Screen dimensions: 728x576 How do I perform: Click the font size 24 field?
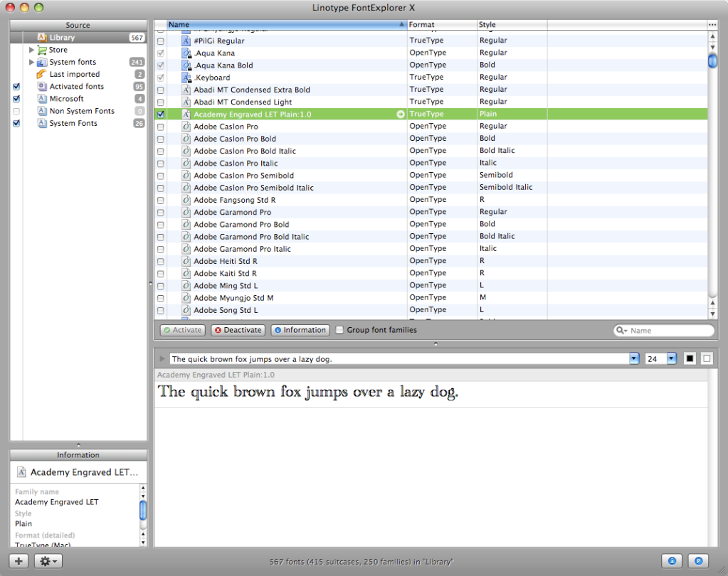coord(656,358)
